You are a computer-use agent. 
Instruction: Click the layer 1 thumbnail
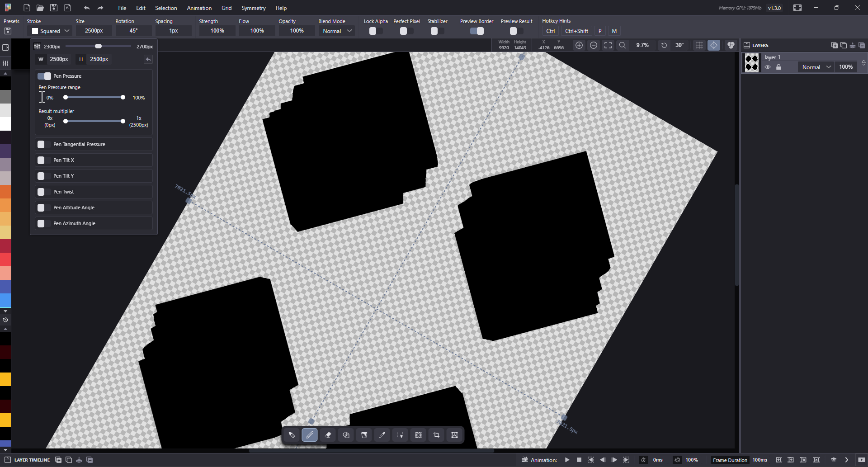point(752,63)
